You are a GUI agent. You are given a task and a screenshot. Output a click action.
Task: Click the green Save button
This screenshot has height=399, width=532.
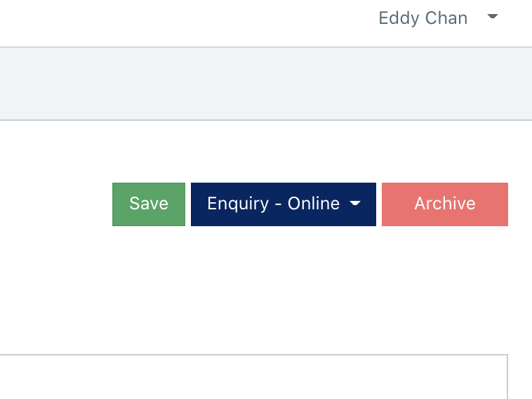(x=149, y=204)
